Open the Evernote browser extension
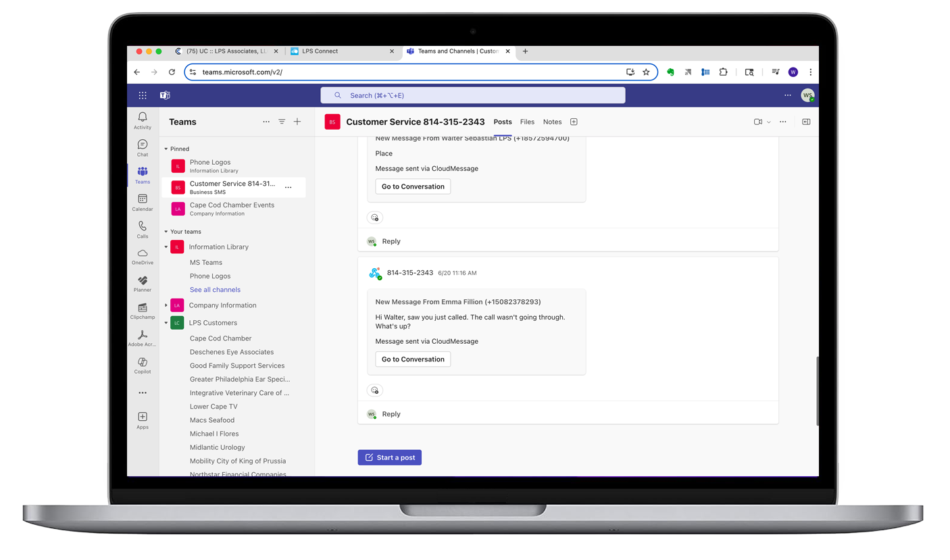 pos(670,72)
